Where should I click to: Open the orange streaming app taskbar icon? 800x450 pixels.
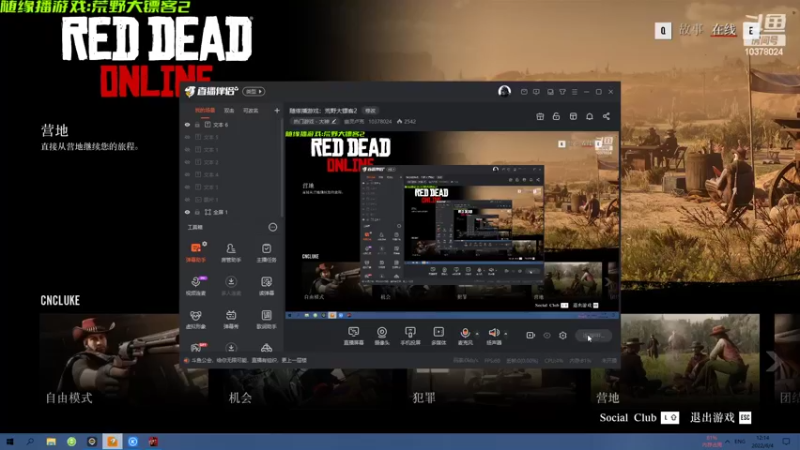[112, 441]
